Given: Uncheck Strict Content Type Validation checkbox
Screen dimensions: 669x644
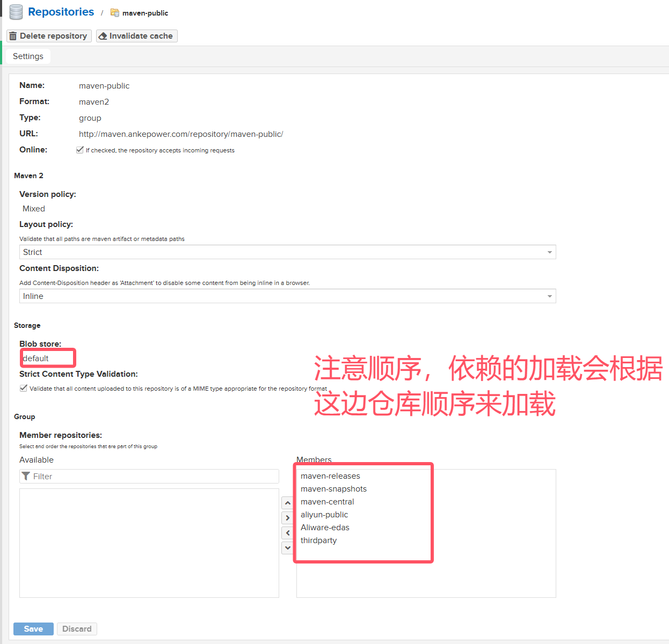Looking at the screenshot, I should pos(24,388).
